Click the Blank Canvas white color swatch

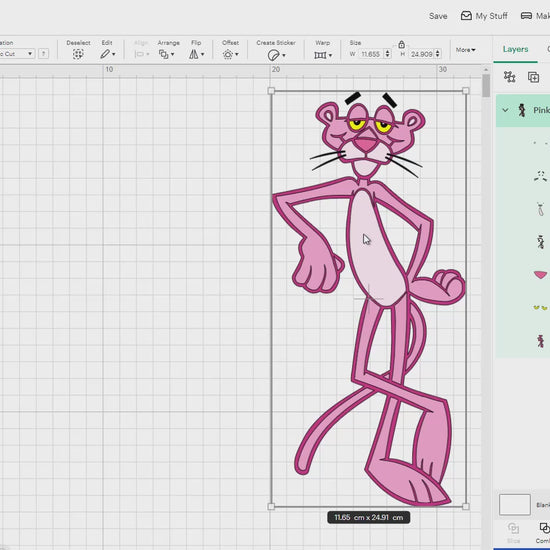point(515,504)
